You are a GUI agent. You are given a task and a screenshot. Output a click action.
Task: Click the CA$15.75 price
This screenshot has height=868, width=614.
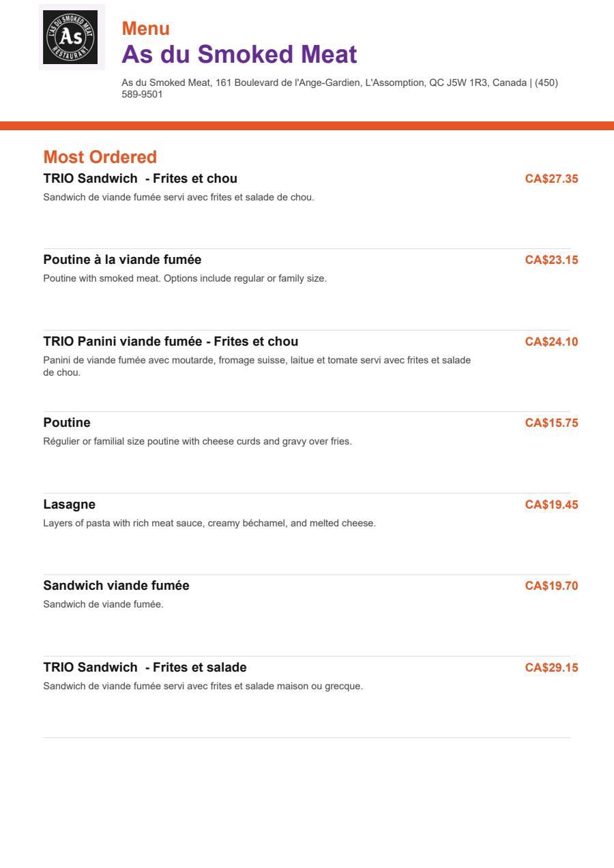click(x=551, y=423)
